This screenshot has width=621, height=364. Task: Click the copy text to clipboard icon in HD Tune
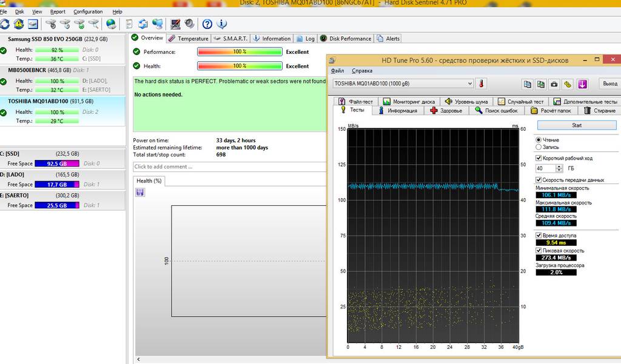click(528, 84)
